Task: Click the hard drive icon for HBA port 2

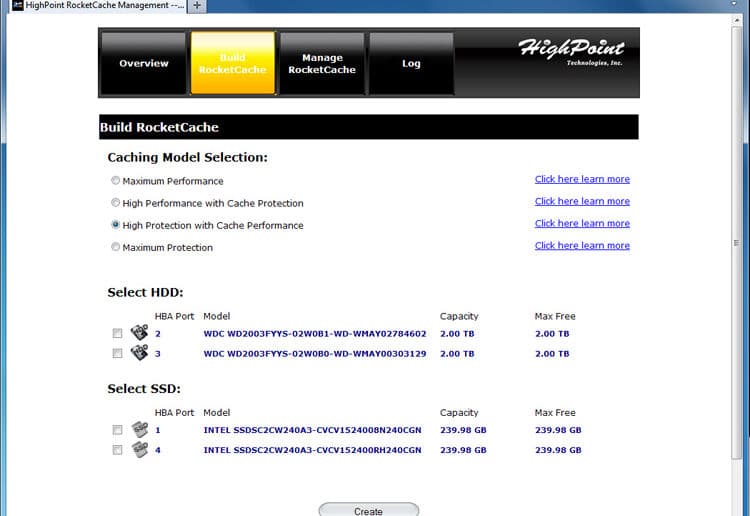Action: (x=139, y=332)
